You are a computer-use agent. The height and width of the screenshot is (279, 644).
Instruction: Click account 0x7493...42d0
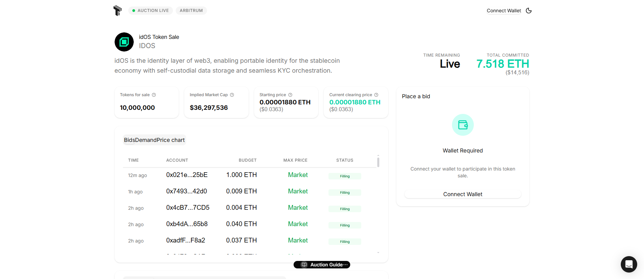187,191
